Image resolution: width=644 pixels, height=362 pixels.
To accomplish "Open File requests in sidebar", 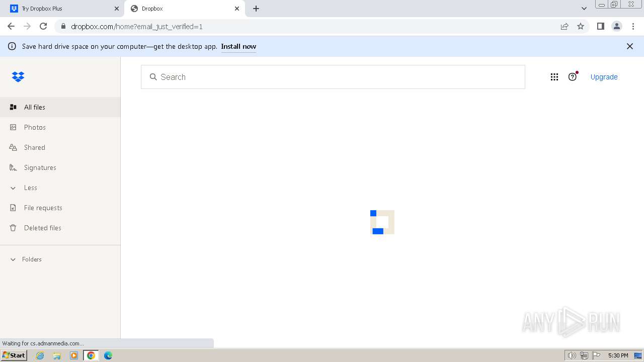I will click(60, 208).
